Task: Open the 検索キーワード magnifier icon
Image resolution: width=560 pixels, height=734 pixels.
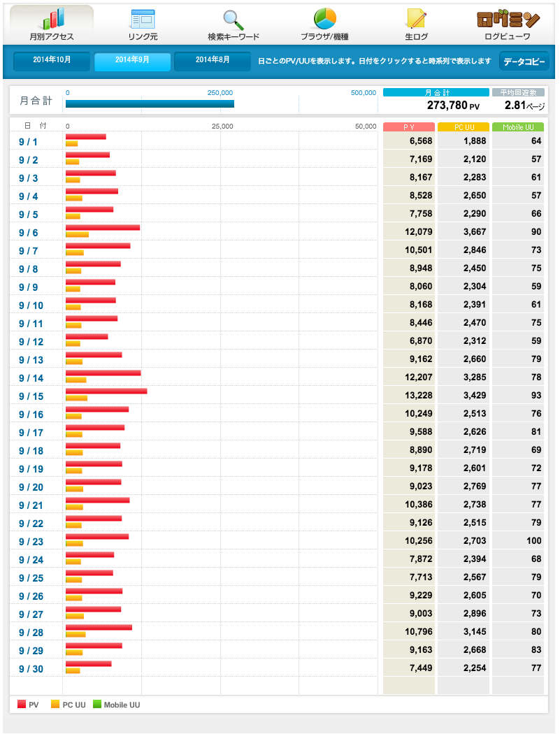Action: pyautogui.click(x=234, y=20)
